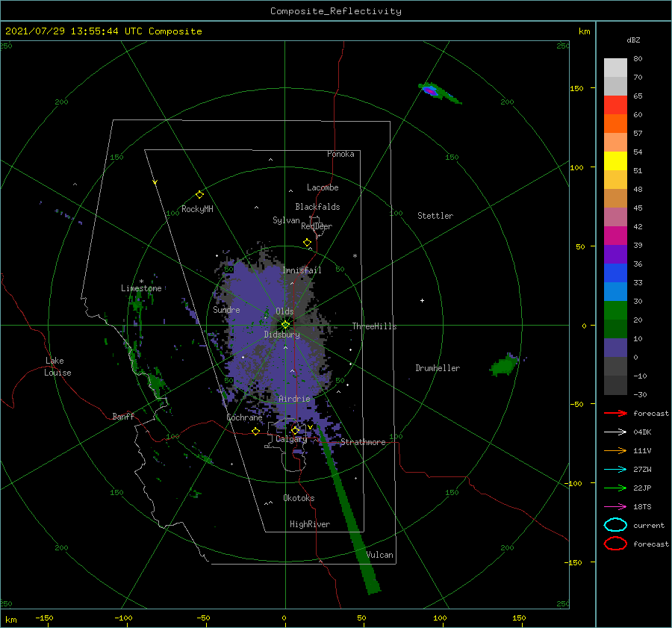Click the green echo blob east of Drumheller
Screen dimensions: 672x628
click(x=505, y=365)
